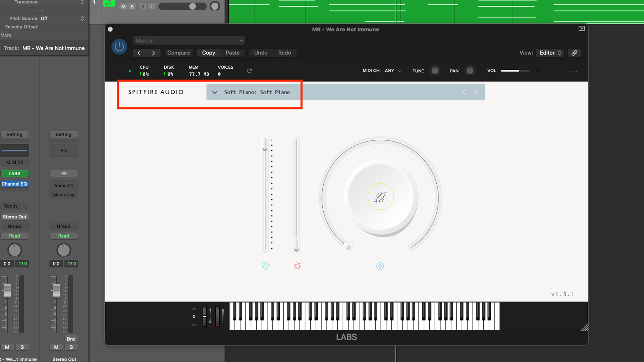Screen dimensions: 644x362
Task: Select previous Soft Piano patch arrow
Action: (x=464, y=92)
